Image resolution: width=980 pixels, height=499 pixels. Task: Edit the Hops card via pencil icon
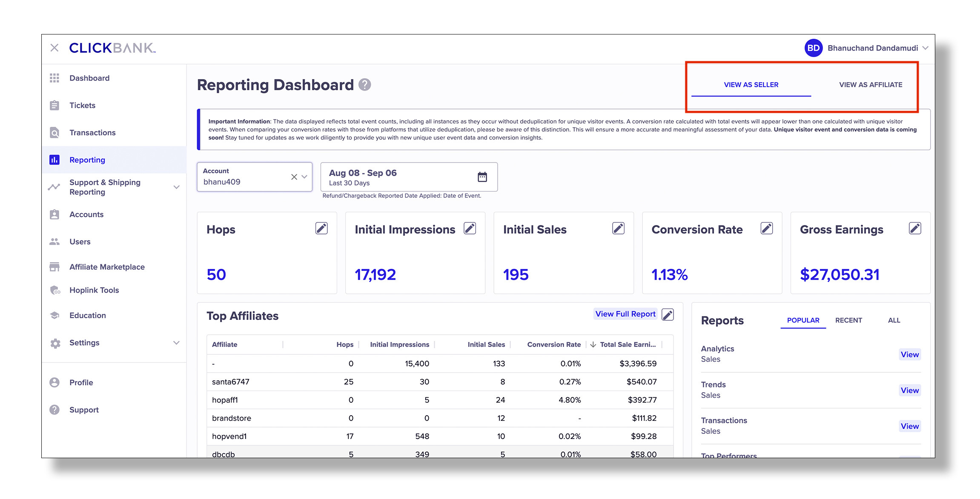[321, 228]
